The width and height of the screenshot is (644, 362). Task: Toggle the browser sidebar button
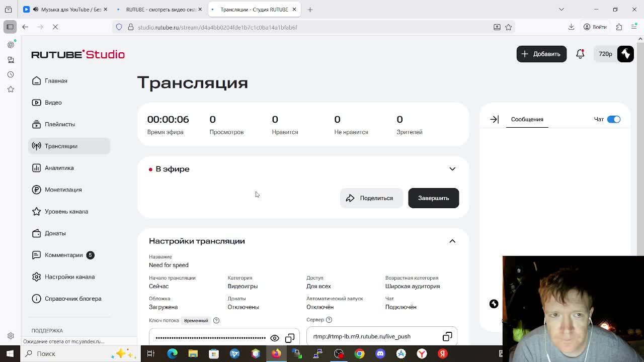point(10,27)
